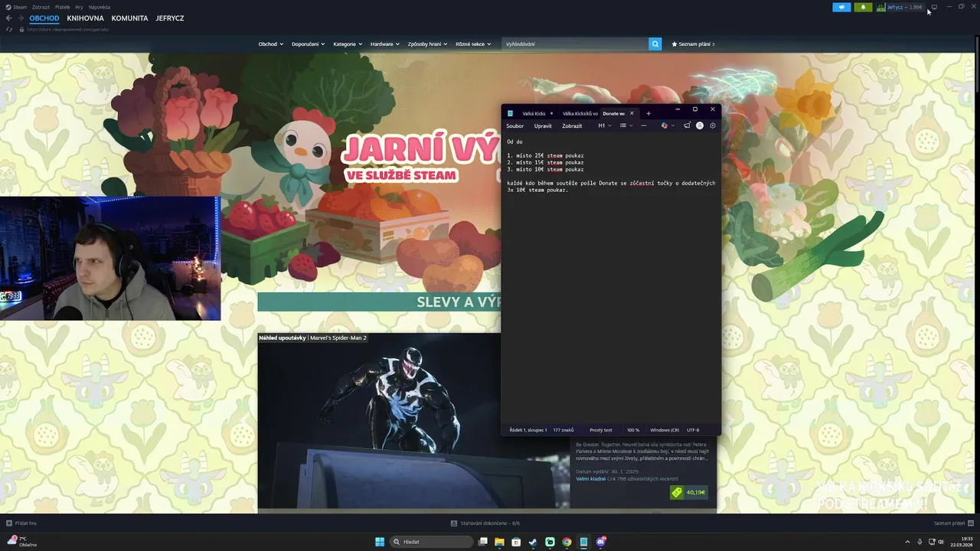Switch Steam to Big Picture mode icon
This screenshot has width=980, height=551.
[933, 7]
